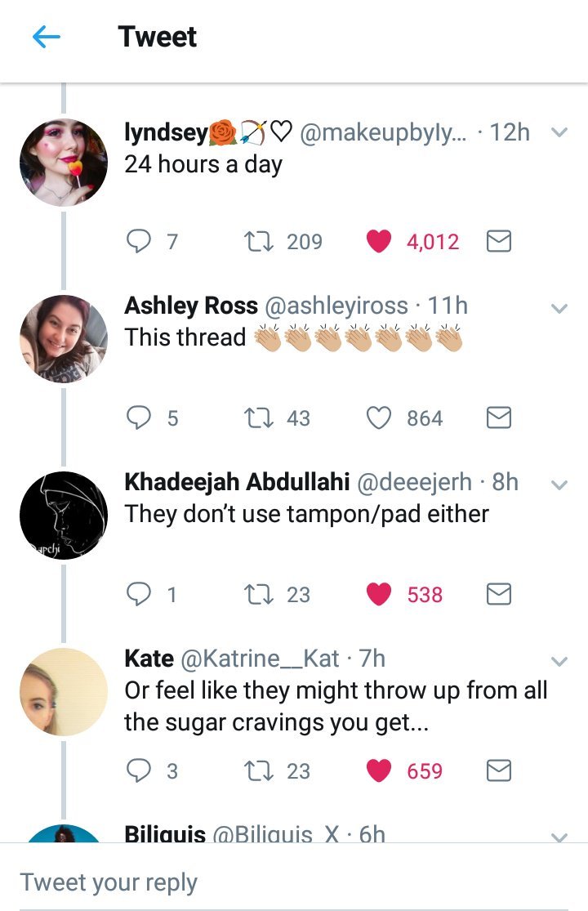
Task: Expand the menu arrow on Ashley Ross's tweet
Action: (559, 309)
